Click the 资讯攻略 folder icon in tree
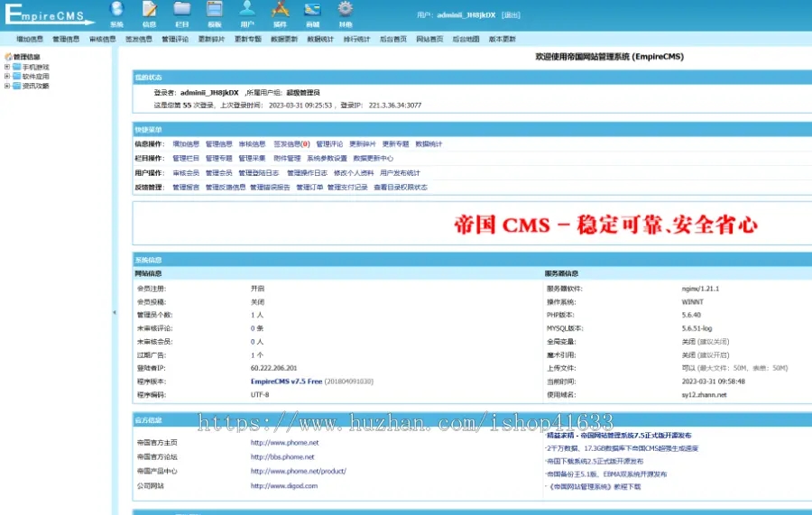The width and height of the screenshot is (812, 515). (x=16, y=86)
